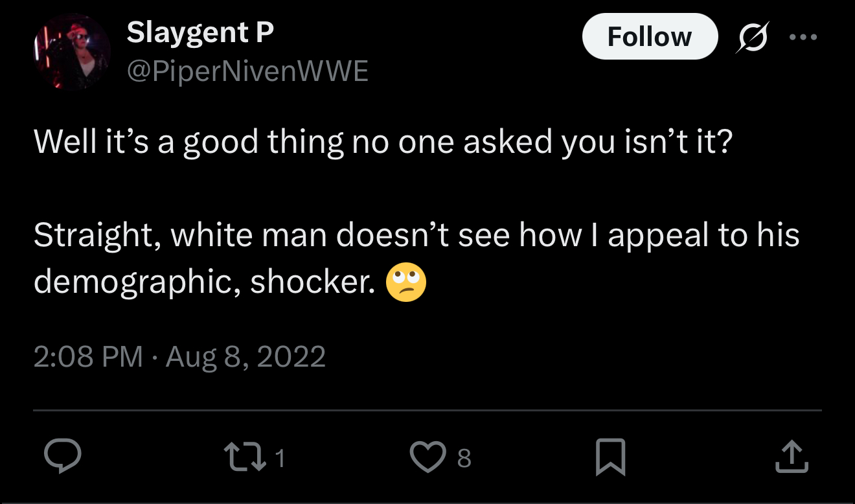View the retweet count of 1
The width and height of the screenshot is (855, 504).
(x=280, y=459)
